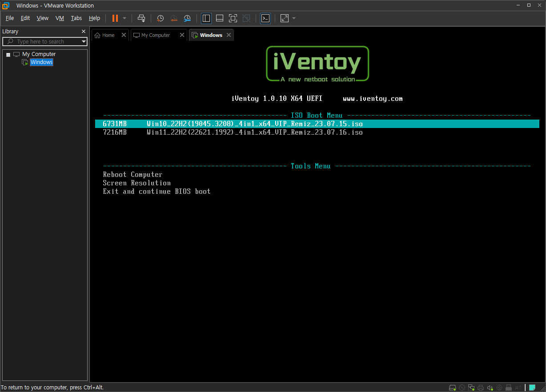The image size is (546, 392).
Task: Click the stretch guest display icon
Action: 285,18
